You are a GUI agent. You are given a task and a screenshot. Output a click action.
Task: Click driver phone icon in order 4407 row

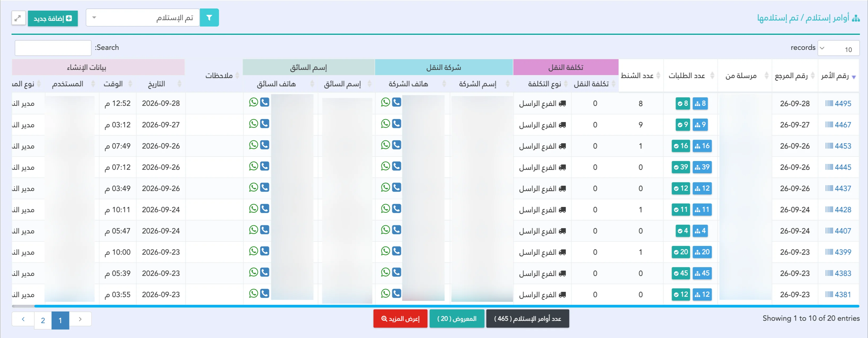(265, 230)
